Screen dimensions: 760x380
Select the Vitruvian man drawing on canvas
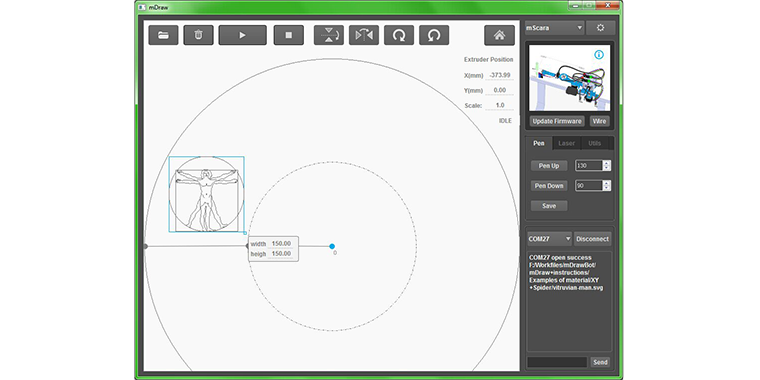(206, 194)
